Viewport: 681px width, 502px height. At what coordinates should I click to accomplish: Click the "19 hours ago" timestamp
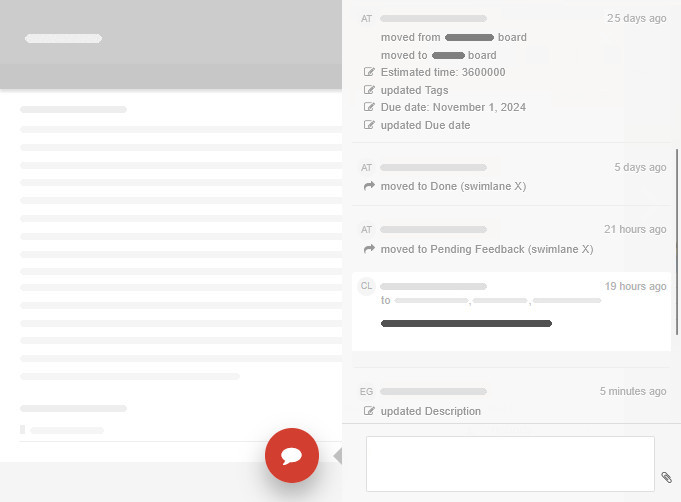pyautogui.click(x=635, y=286)
